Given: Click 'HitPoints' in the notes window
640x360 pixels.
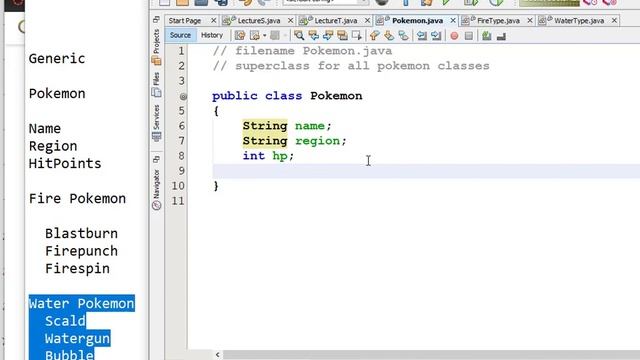Looking at the screenshot, I should pos(64,163).
